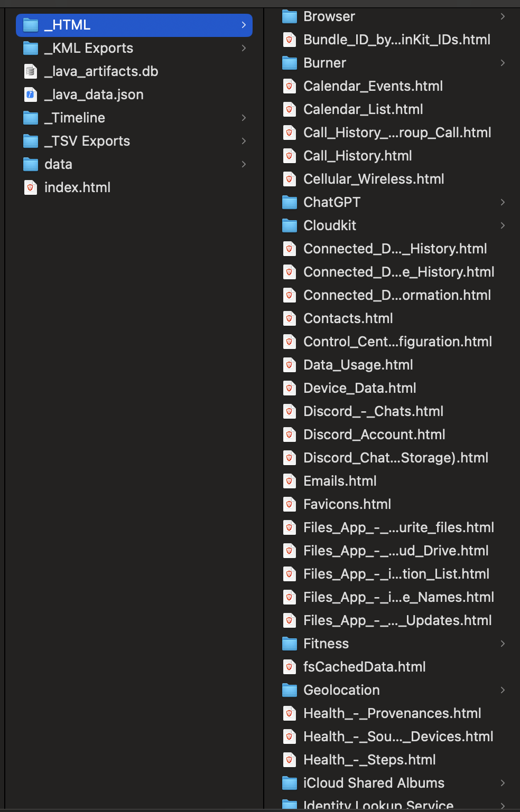Image resolution: width=520 pixels, height=812 pixels.
Task: Select the Calendar_Events.html file
Action: click(393, 86)
